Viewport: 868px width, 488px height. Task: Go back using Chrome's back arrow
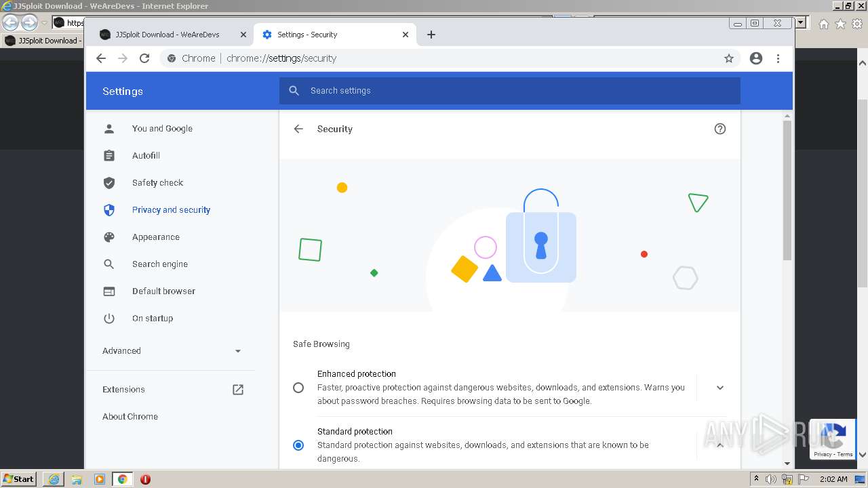tap(101, 58)
